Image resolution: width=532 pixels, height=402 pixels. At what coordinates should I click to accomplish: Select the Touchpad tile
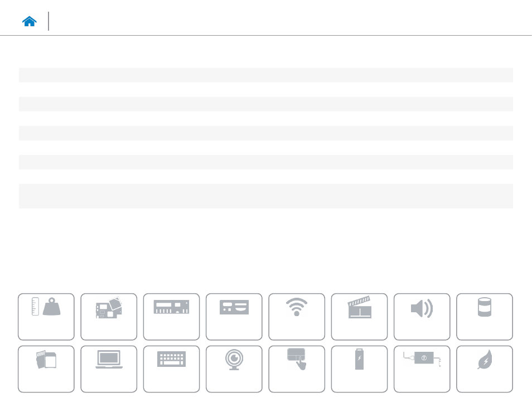[297, 369]
